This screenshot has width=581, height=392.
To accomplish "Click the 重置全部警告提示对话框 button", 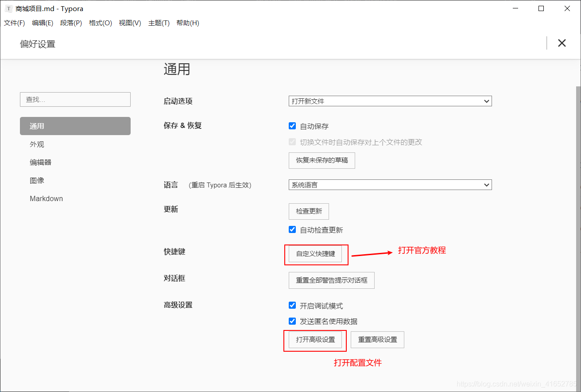I will (x=332, y=280).
